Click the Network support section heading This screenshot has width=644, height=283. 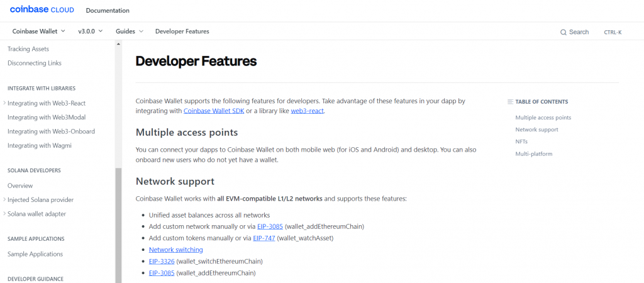click(x=175, y=181)
